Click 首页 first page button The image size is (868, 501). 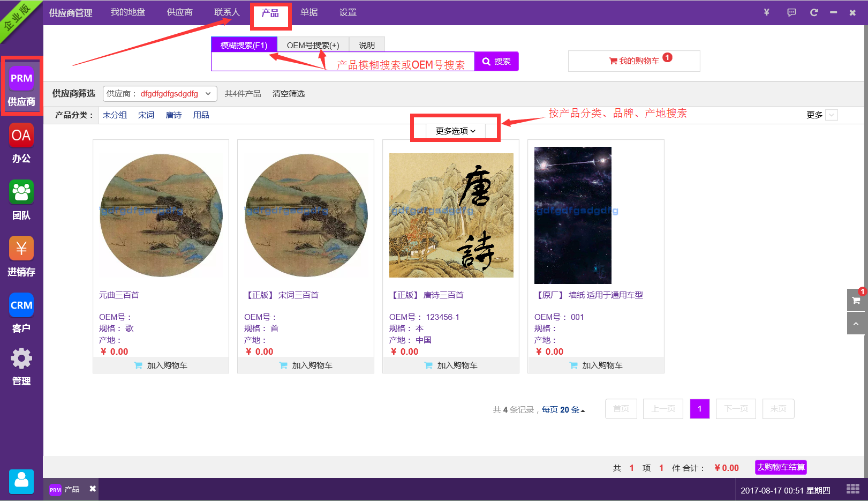(621, 409)
